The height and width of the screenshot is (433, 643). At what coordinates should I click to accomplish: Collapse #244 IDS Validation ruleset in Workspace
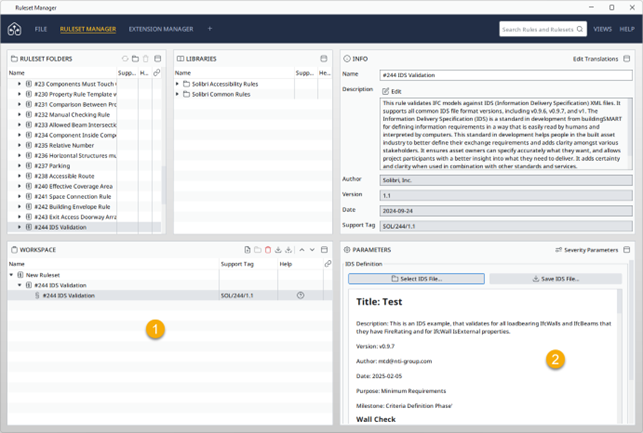click(x=19, y=285)
